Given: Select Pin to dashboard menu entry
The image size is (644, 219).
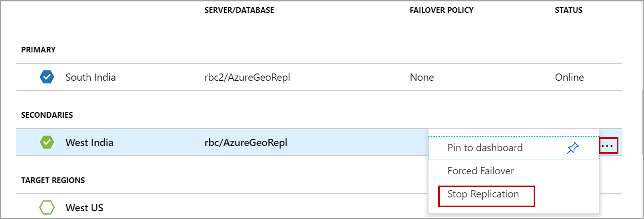Looking at the screenshot, I should tap(485, 148).
